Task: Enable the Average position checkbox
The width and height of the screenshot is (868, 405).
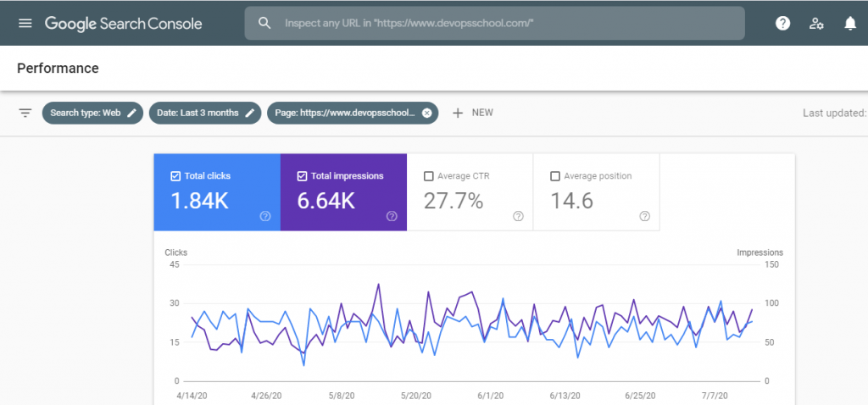Action: [555, 176]
